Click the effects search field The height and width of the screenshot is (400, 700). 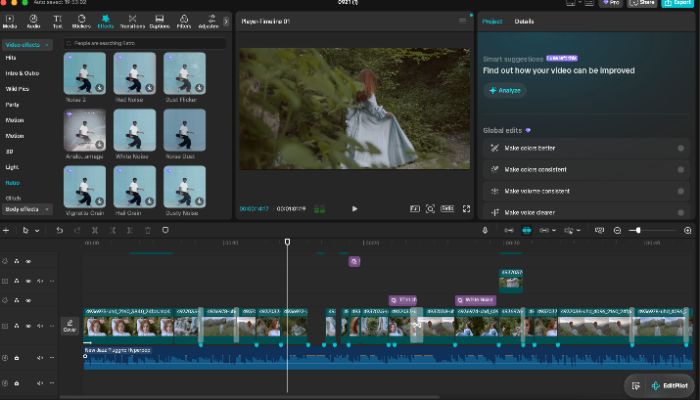pyautogui.click(x=145, y=43)
